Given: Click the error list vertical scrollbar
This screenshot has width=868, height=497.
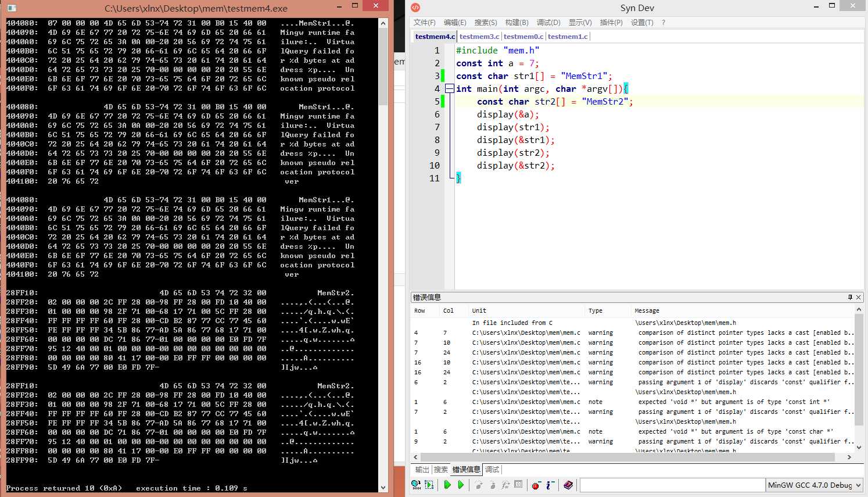Looking at the screenshot, I should [859, 378].
